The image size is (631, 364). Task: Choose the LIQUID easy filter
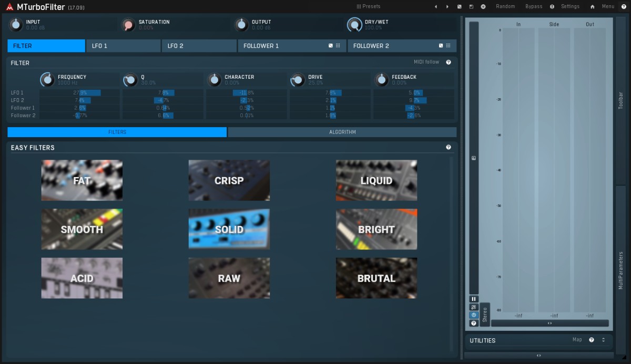[376, 180]
